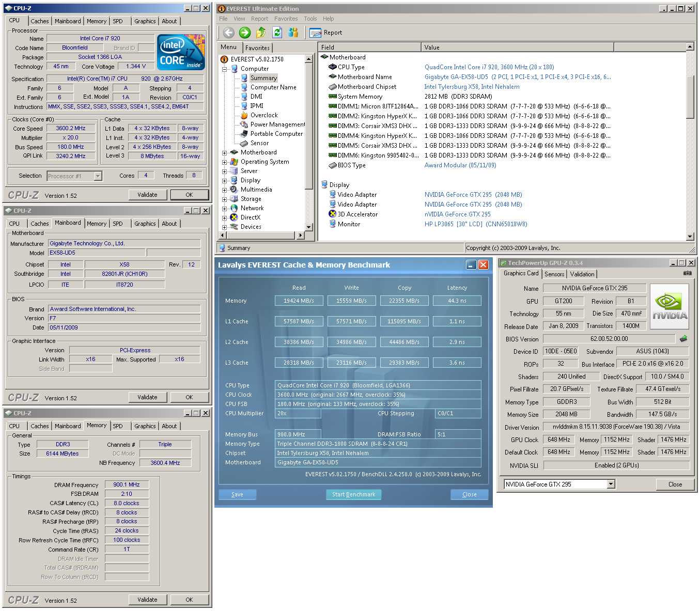Select the Multimedia speaker node in tree
This screenshot has height=611, width=700.
(x=251, y=190)
